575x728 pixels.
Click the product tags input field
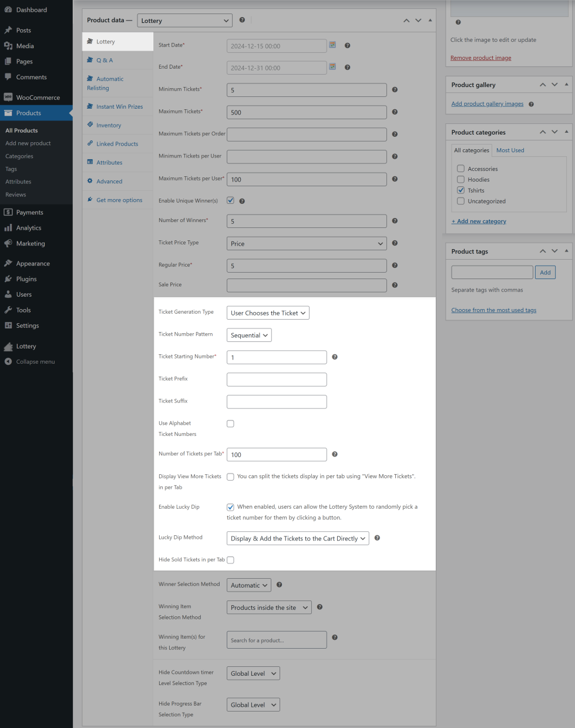[492, 272]
